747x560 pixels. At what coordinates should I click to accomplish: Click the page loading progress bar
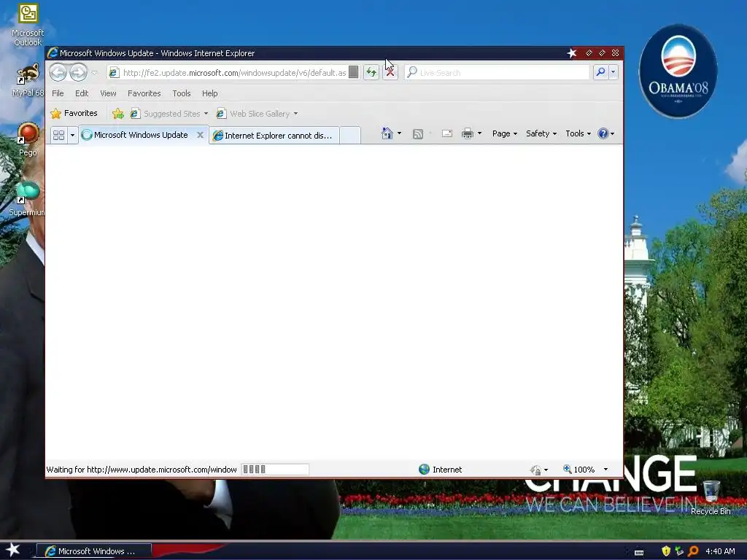tap(275, 470)
